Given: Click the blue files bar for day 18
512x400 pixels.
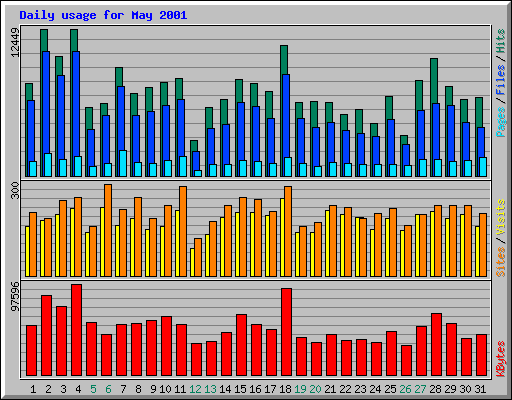Looking at the screenshot, I should click(x=286, y=117).
